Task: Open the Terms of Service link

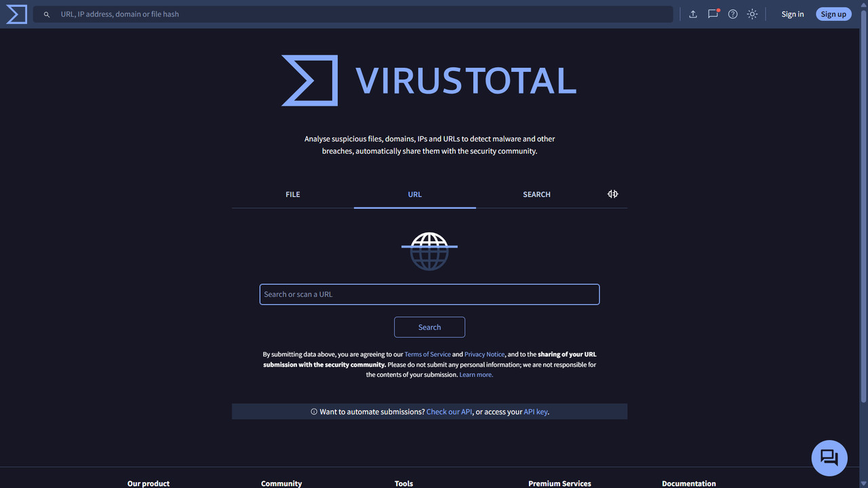Action: 427,354
